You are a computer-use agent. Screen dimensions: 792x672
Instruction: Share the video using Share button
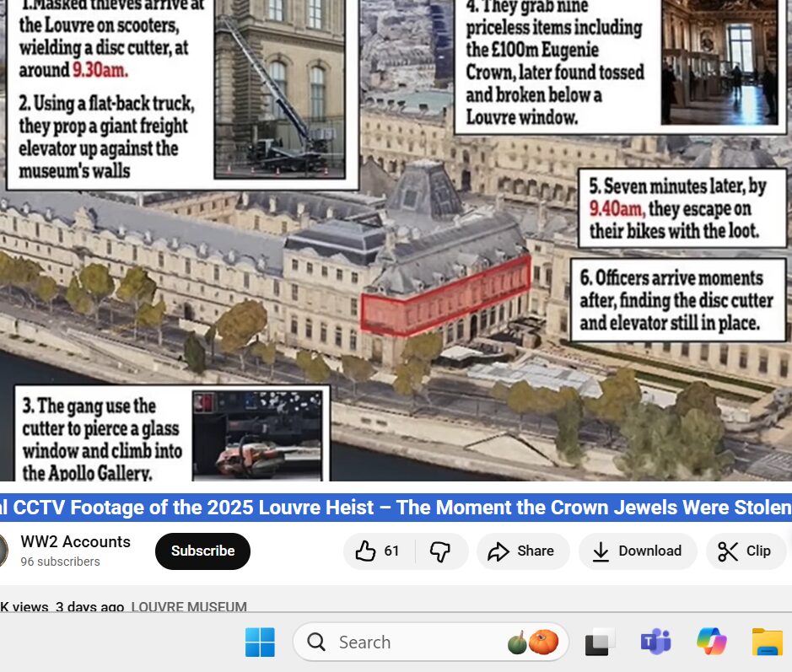coord(522,551)
